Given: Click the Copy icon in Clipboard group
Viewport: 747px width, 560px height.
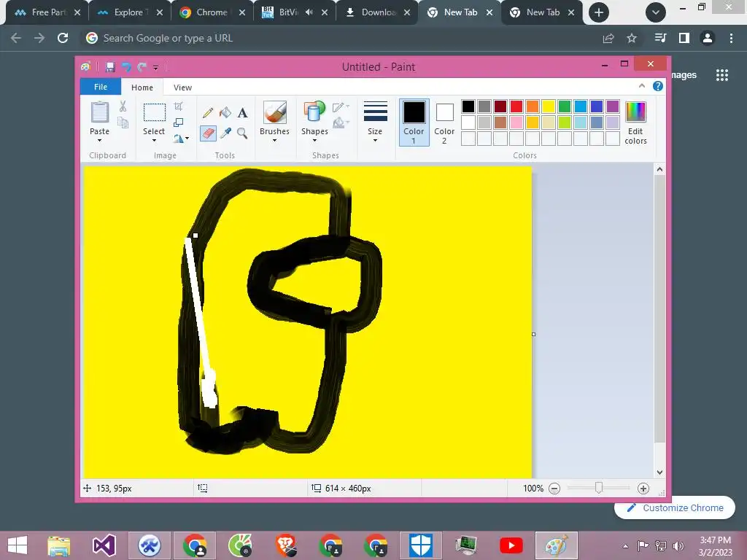Looking at the screenshot, I should pyautogui.click(x=123, y=122).
